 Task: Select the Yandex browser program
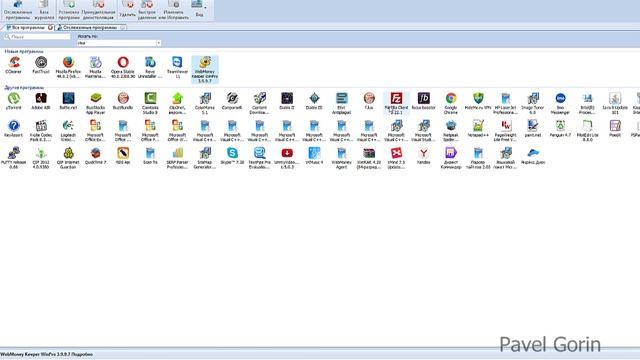[x=424, y=156]
